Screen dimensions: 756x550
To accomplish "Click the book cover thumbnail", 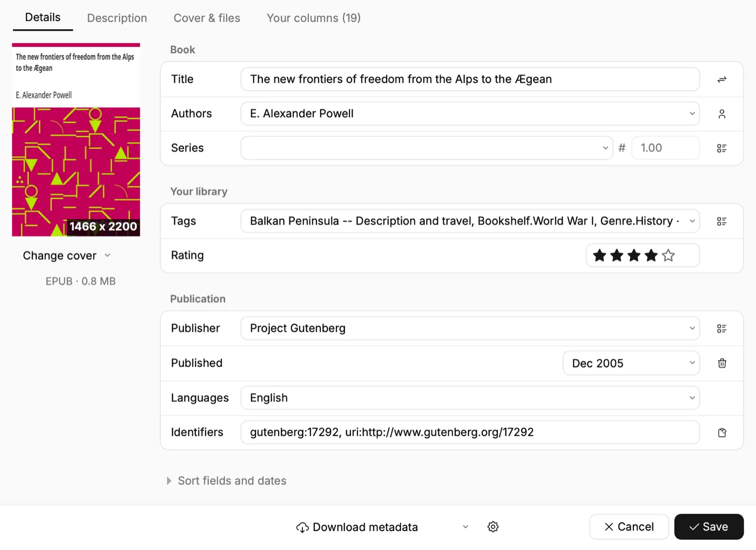I will [76, 140].
